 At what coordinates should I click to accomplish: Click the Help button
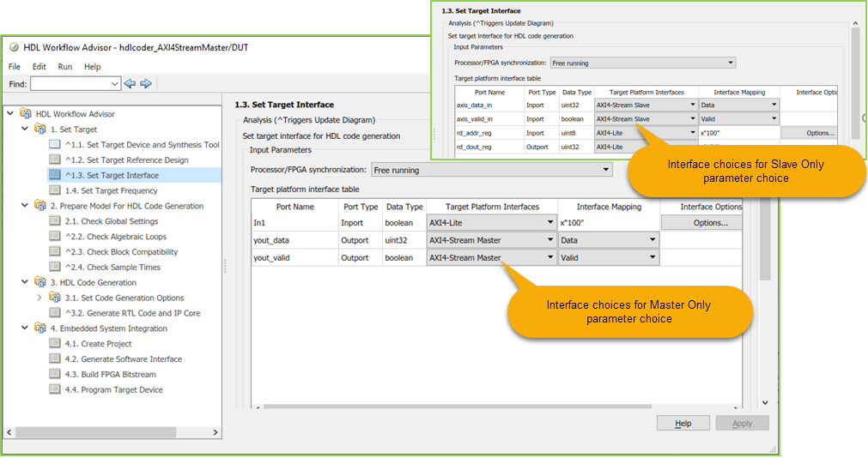(x=683, y=423)
